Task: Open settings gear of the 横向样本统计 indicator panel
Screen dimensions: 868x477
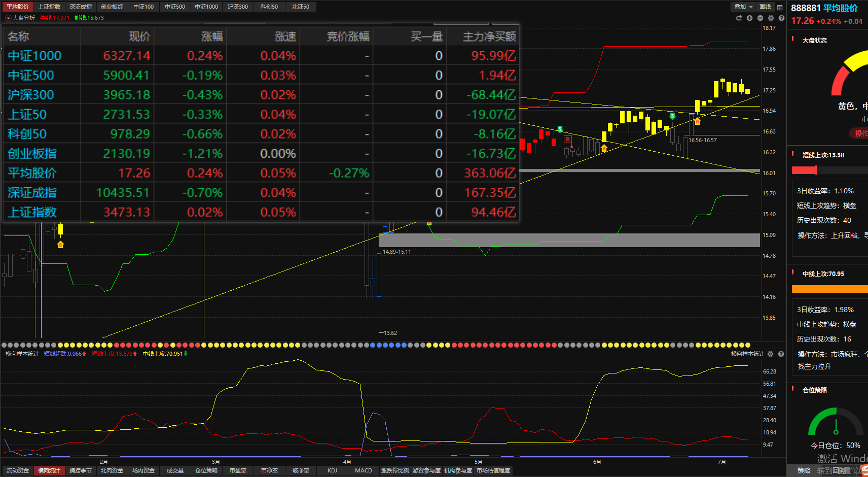Action: [771, 354]
